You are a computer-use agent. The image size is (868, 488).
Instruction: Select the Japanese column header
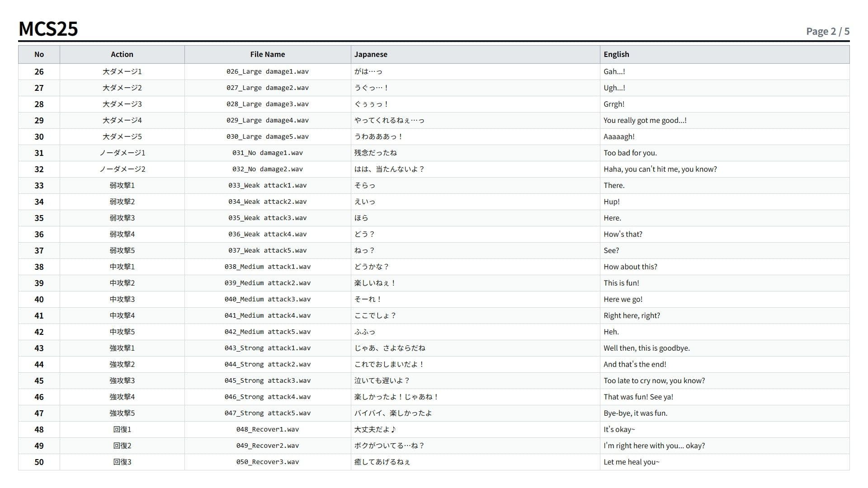click(475, 54)
